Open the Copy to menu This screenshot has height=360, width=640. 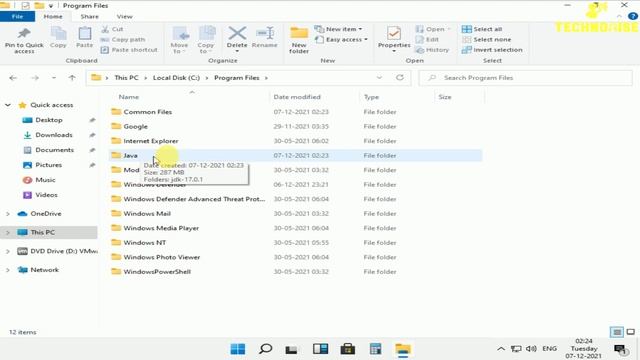(x=205, y=40)
